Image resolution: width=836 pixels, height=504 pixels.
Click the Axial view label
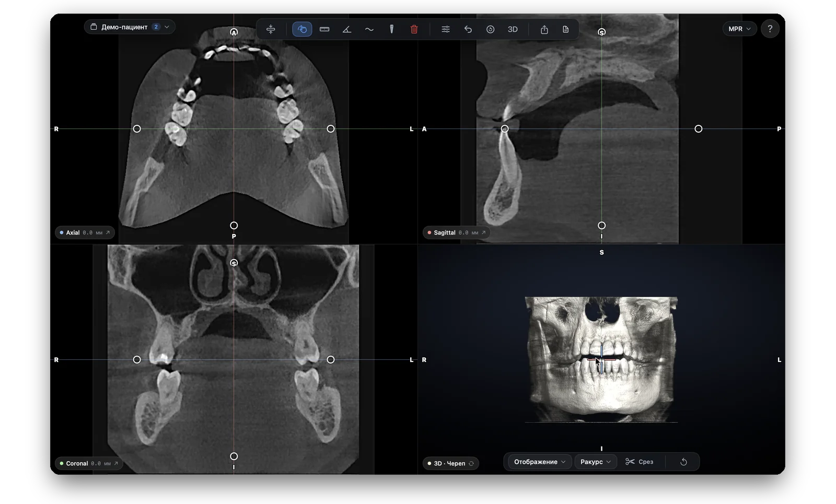point(73,232)
